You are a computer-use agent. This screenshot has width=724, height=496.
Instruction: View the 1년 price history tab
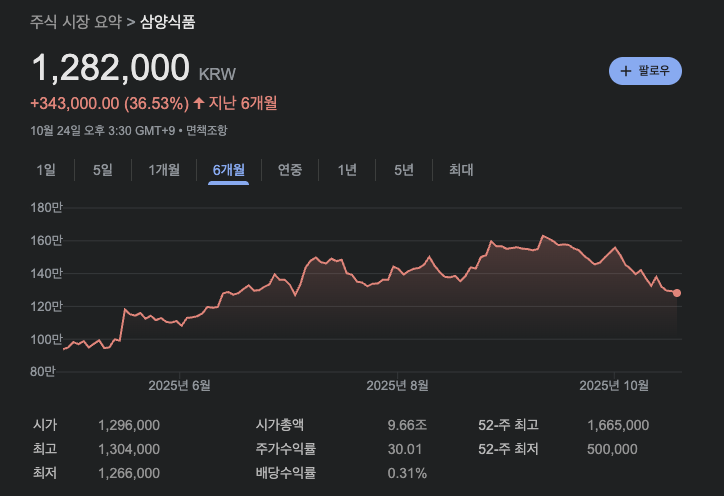(347, 170)
